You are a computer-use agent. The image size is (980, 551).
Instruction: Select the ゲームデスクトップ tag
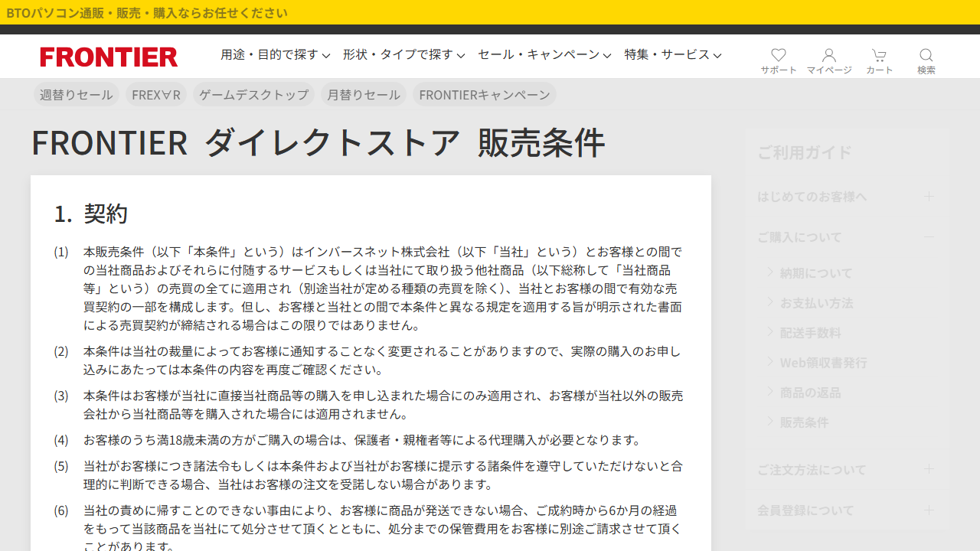[x=253, y=95]
